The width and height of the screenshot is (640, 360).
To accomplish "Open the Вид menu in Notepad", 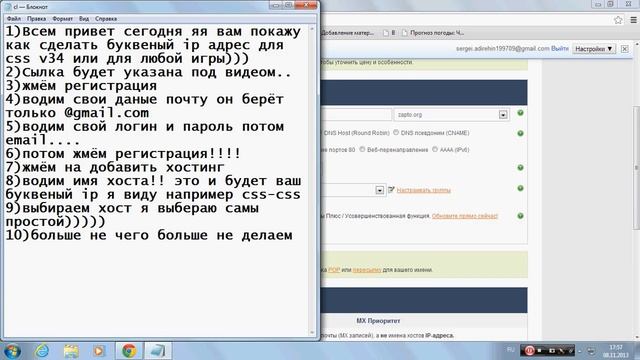I will click(x=84, y=19).
